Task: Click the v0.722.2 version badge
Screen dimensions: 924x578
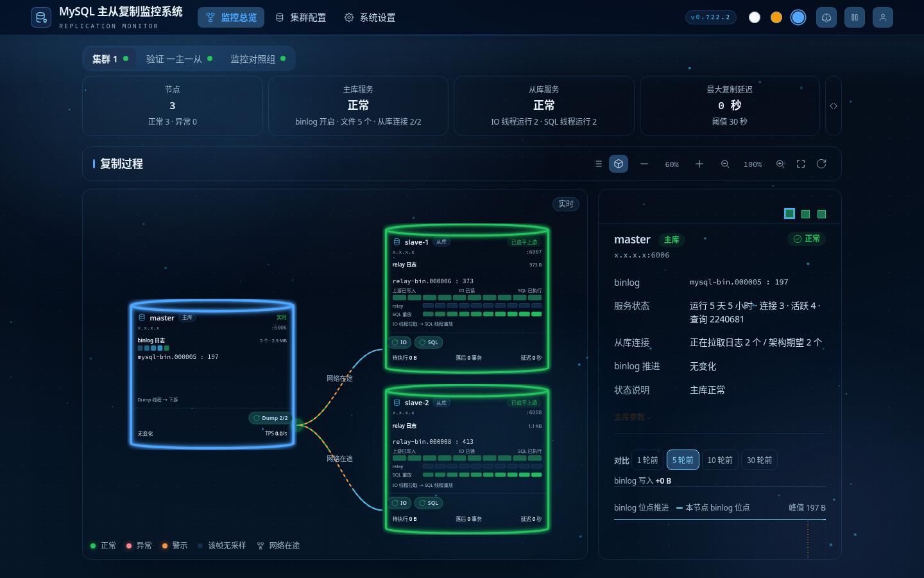Action: [710, 17]
